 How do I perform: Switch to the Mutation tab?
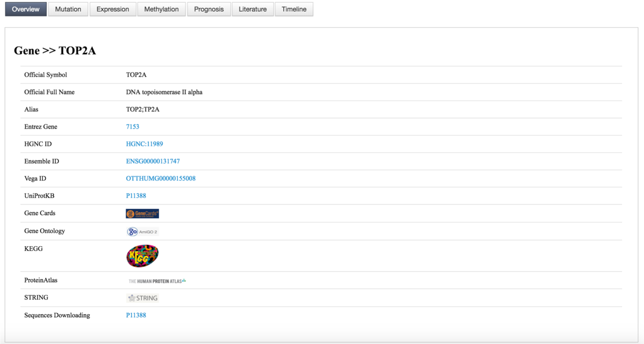point(68,9)
